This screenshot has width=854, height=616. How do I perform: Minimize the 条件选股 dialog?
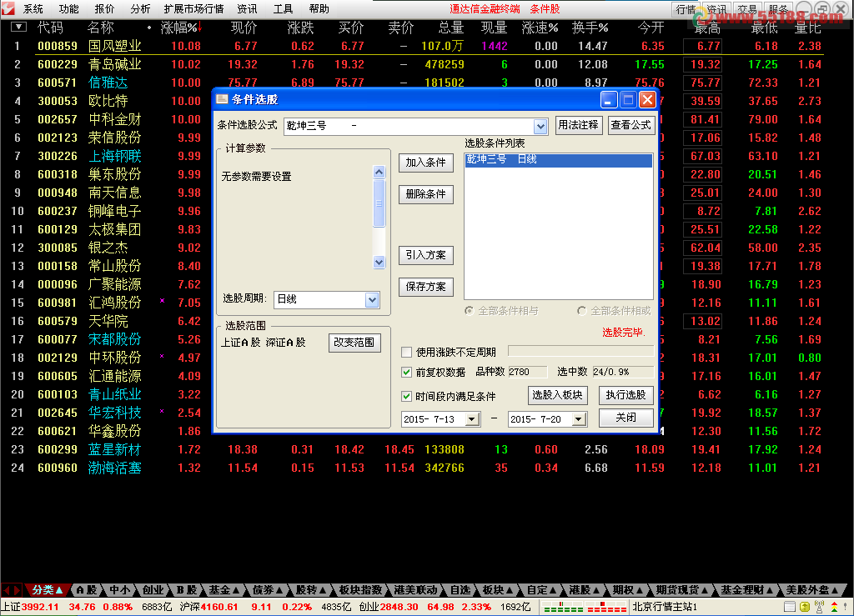(609, 99)
